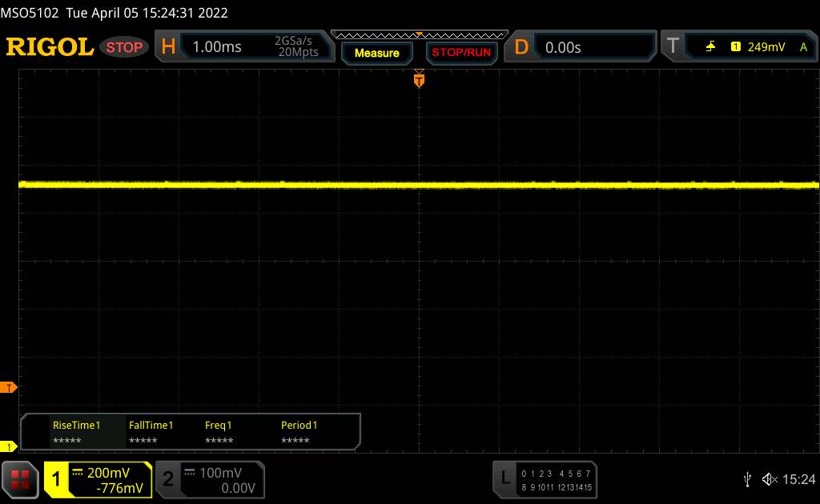Click the trigger source channel 1 badge
The image size is (820, 504).
[735, 47]
